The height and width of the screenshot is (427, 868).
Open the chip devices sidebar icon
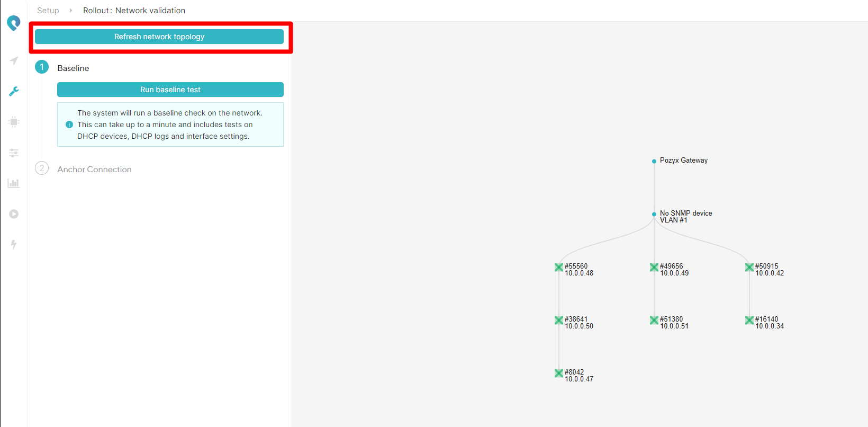pyautogui.click(x=14, y=122)
